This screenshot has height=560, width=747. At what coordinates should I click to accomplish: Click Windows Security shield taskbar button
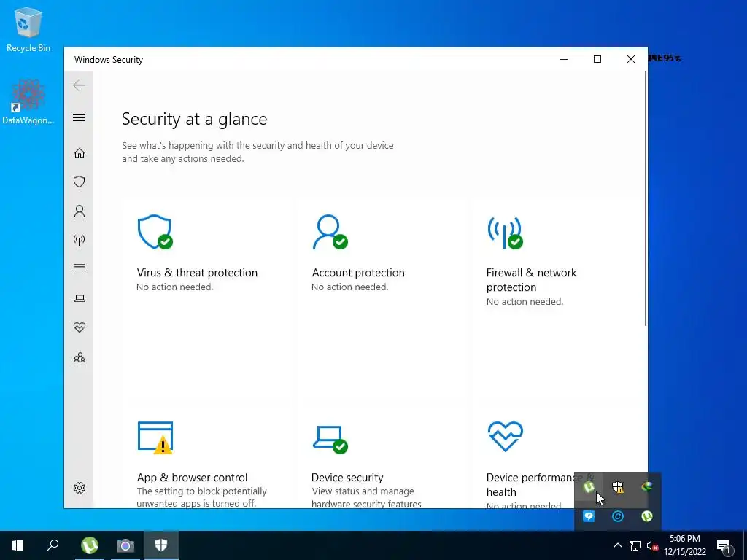[161, 545]
